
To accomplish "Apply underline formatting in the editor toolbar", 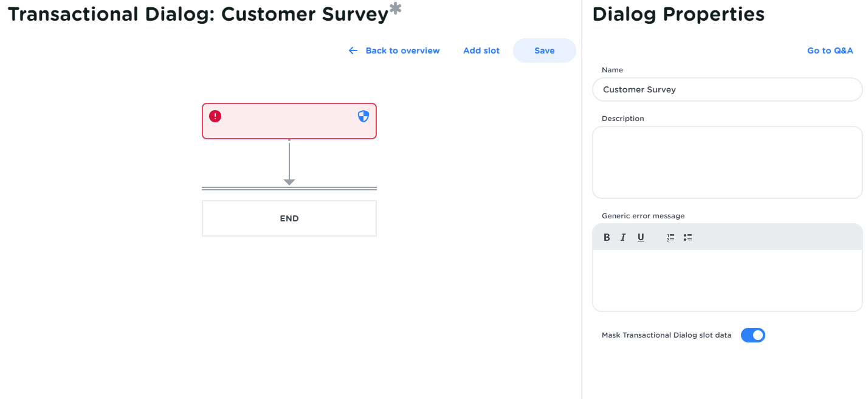I will tap(641, 237).
